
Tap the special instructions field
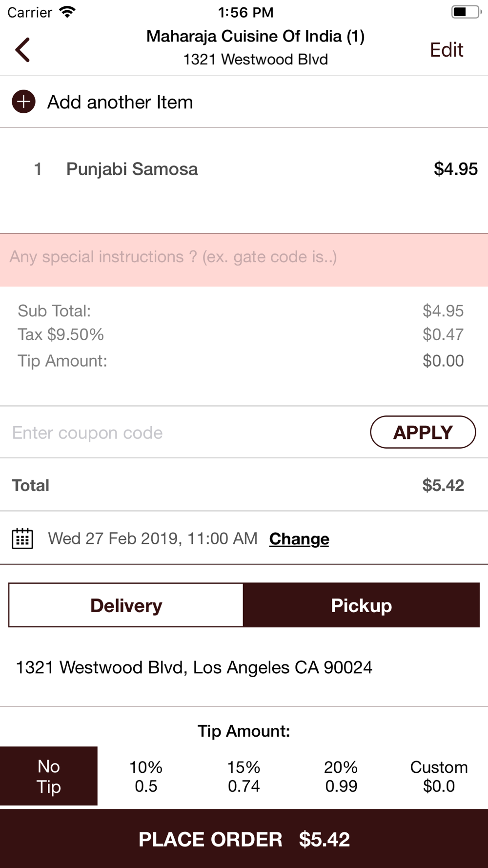click(x=244, y=257)
